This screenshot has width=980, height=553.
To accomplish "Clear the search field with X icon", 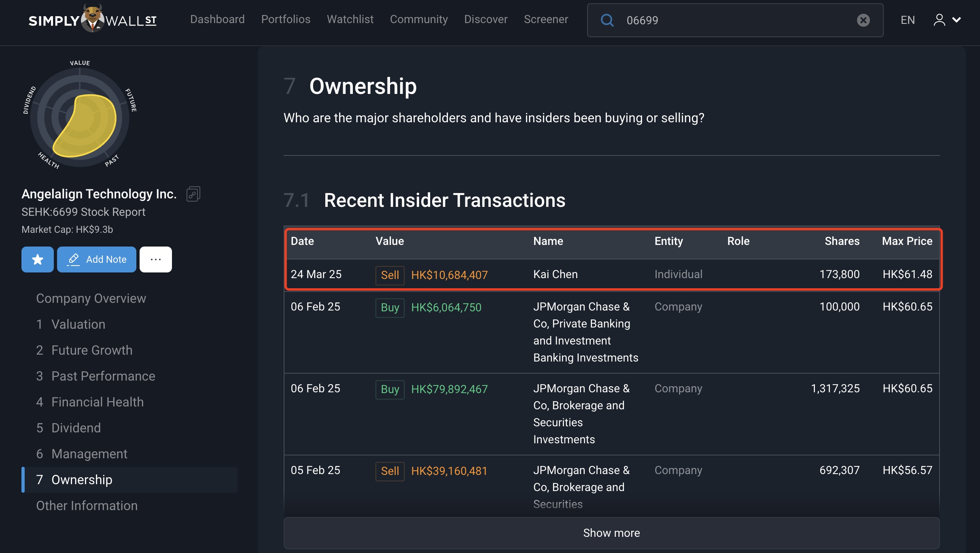I will coord(863,20).
